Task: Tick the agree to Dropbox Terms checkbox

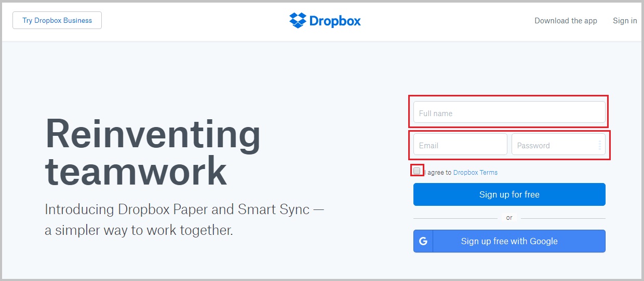Action: (x=417, y=171)
